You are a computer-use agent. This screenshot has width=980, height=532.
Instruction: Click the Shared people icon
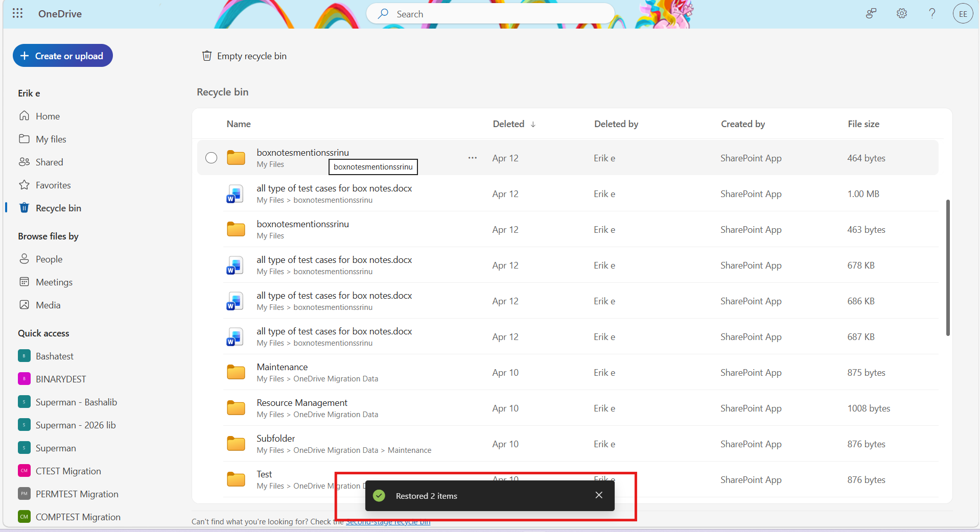[x=24, y=162]
